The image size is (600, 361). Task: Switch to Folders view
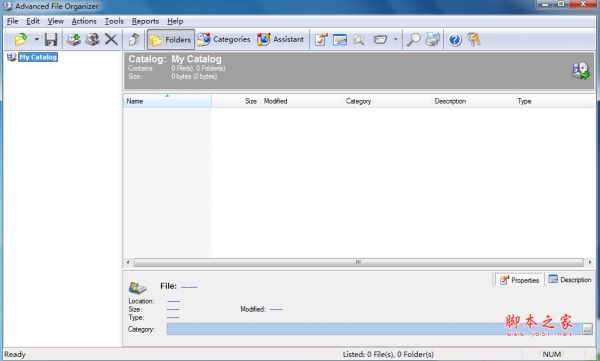(x=171, y=39)
